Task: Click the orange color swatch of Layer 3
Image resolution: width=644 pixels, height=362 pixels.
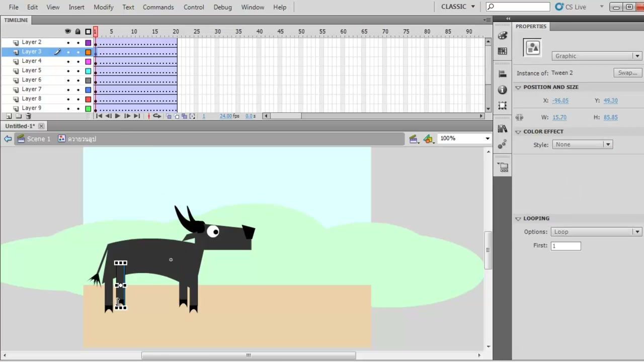Action: tap(88, 52)
